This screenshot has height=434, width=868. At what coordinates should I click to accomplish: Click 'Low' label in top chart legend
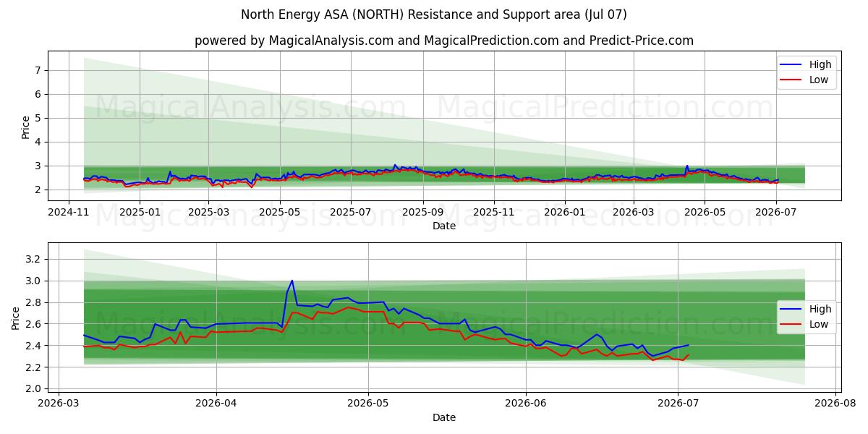tap(819, 80)
